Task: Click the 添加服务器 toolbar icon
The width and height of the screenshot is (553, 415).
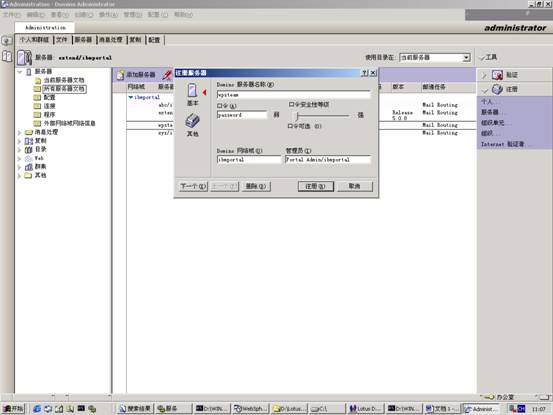Action: click(x=121, y=75)
